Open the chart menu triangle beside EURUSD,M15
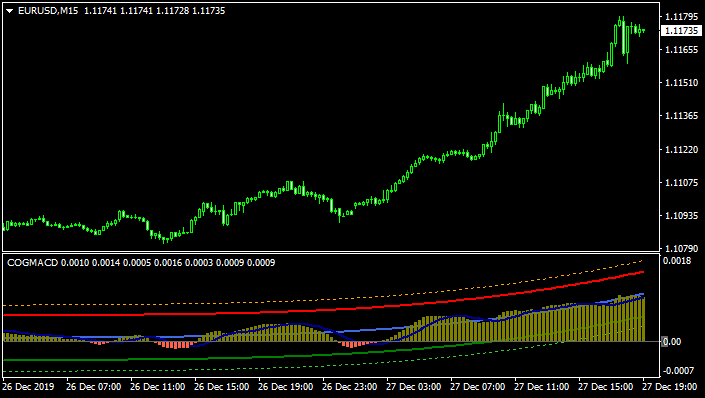705x398 pixels. 9,11
